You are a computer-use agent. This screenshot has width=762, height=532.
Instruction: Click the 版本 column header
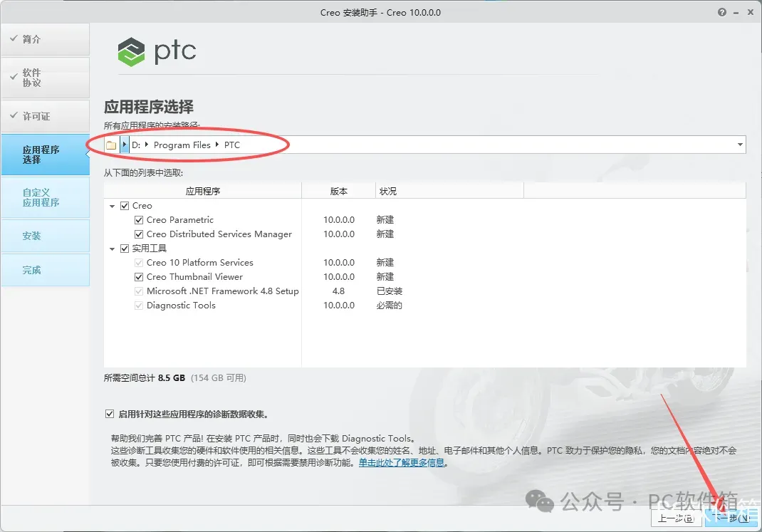(339, 191)
